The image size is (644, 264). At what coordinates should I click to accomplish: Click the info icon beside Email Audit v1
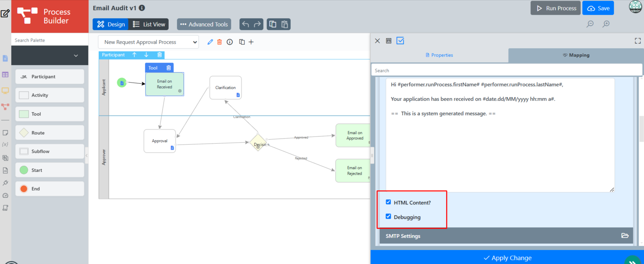tap(142, 8)
